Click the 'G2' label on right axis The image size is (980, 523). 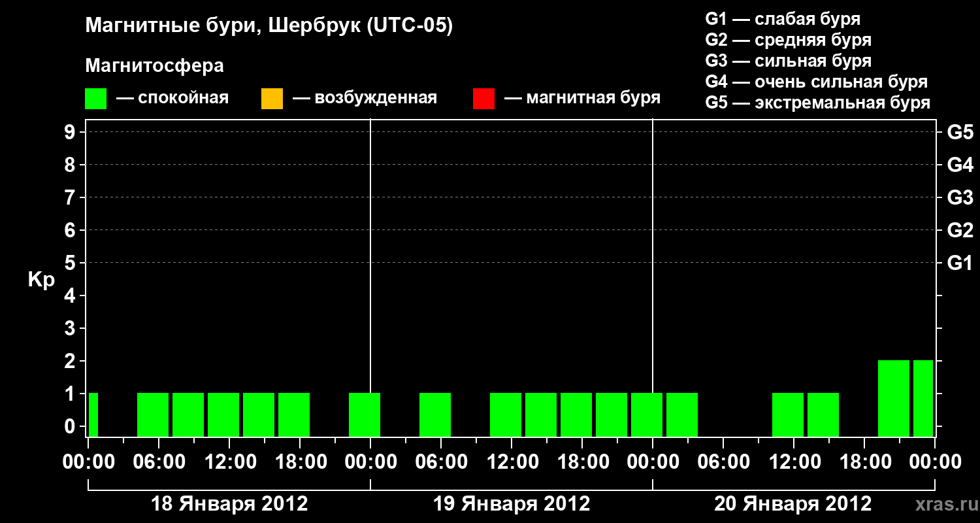click(x=960, y=230)
